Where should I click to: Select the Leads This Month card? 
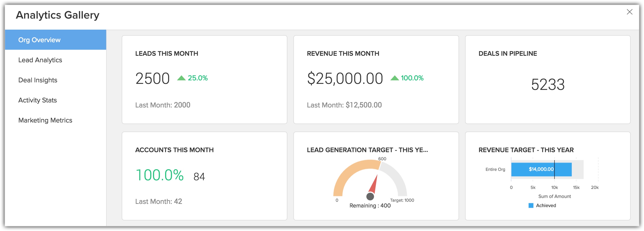(204, 79)
